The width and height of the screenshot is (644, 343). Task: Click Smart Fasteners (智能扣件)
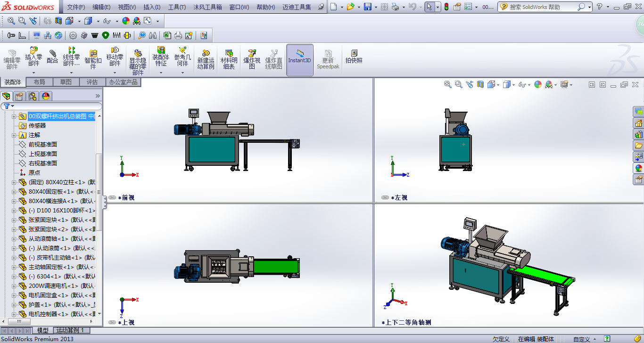point(93,58)
